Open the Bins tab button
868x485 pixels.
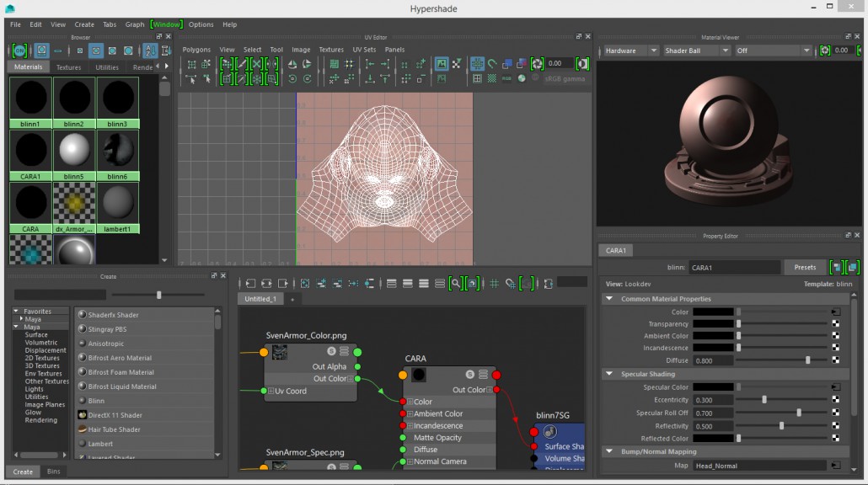pos(53,472)
